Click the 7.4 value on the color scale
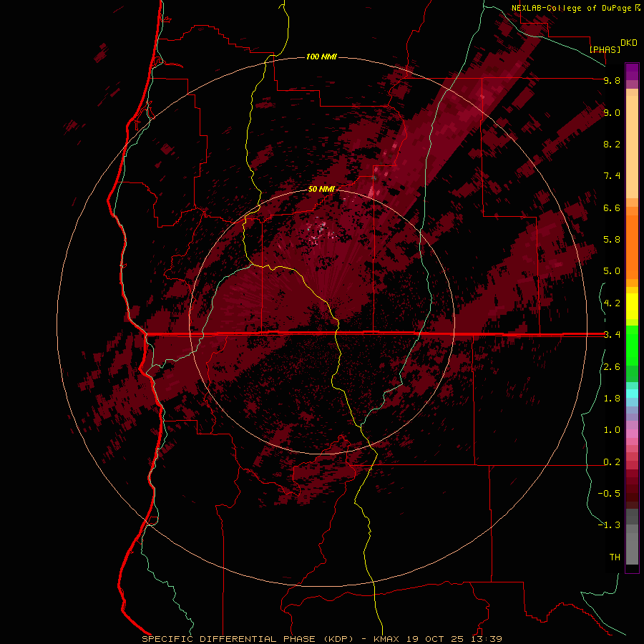 (612, 176)
